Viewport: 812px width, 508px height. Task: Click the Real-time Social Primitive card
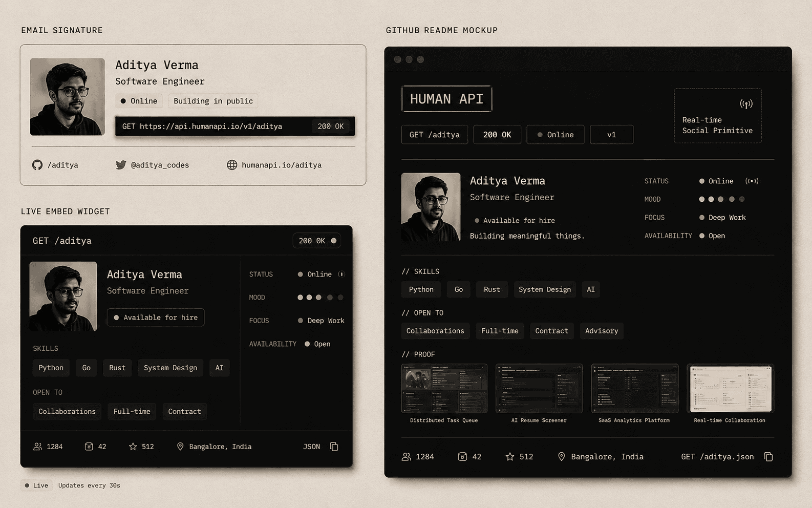(x=718, y=116)
